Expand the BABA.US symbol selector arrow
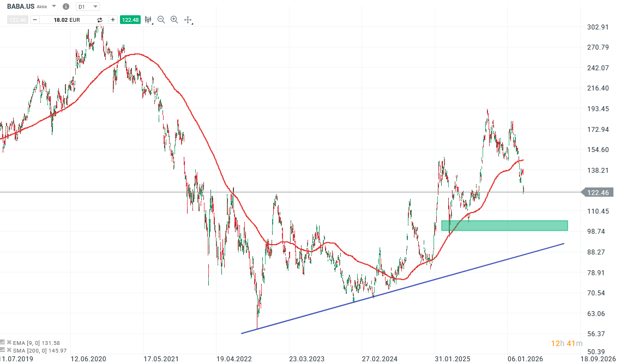Screen dimensions: 620x364 (53, 7)
